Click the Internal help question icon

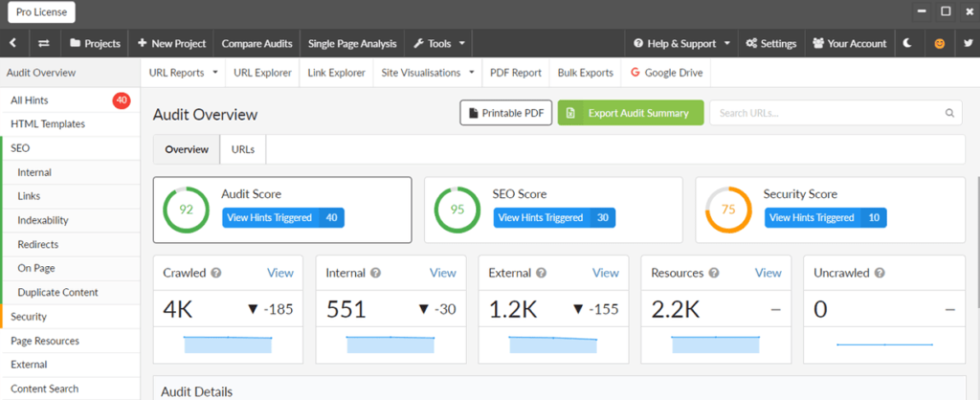(x=376, y=273)
